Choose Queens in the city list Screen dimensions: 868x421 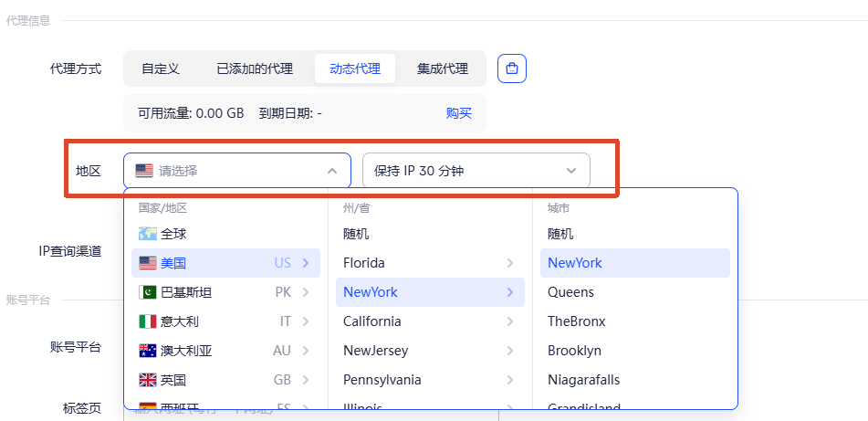click(x=635, y=292)
